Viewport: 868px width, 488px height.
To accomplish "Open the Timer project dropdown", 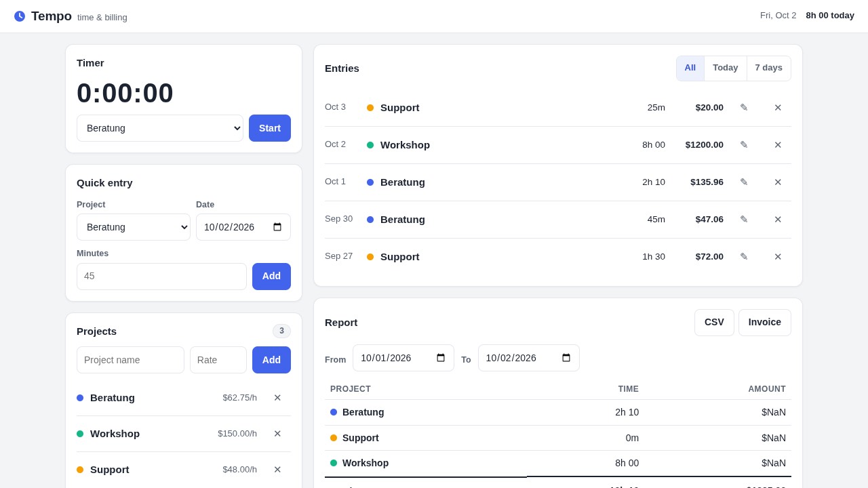I will (160, 128).
